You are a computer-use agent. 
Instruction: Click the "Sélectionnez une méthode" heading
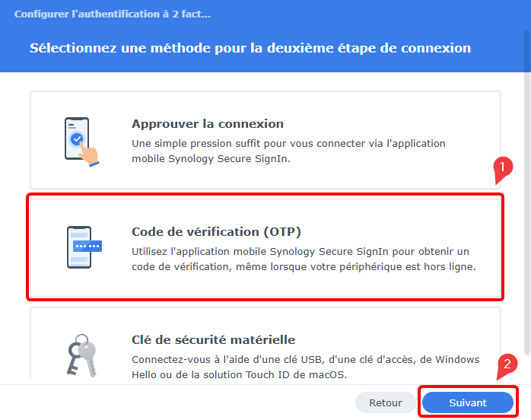click(250, 48)
